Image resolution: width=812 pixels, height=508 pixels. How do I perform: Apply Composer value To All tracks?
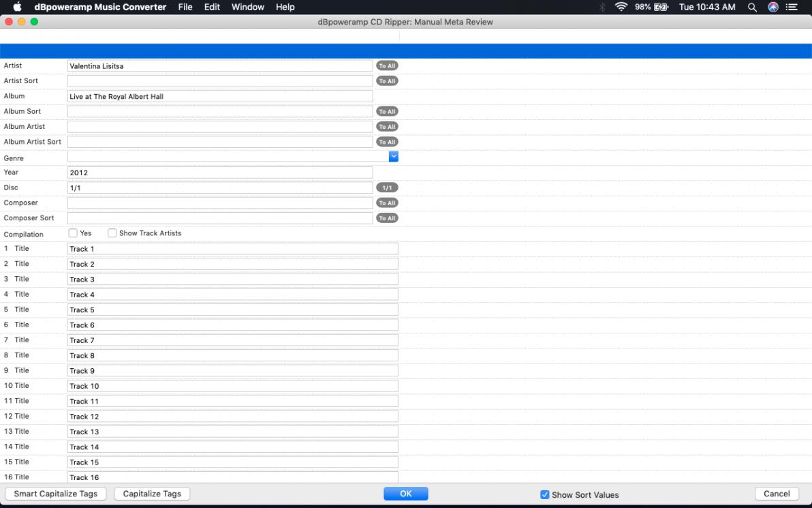pos(387,203)
